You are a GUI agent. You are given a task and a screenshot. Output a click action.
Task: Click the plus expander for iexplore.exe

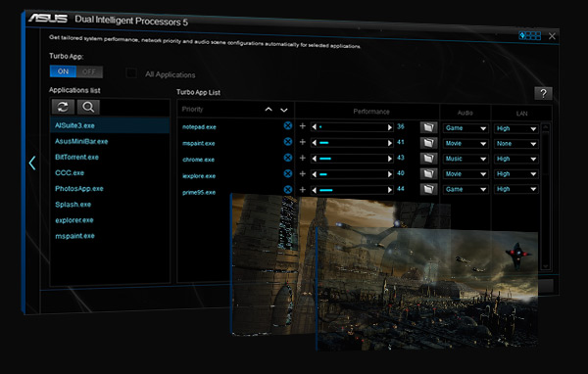coord(302,174)
